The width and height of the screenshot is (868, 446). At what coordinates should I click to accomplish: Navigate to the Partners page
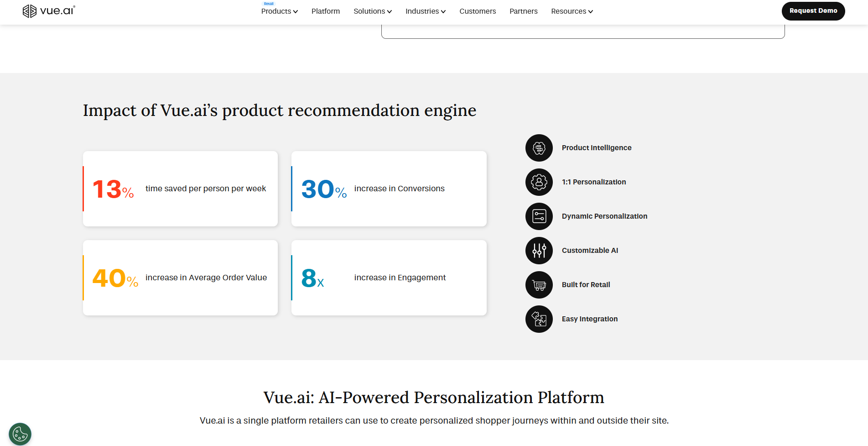523,11
